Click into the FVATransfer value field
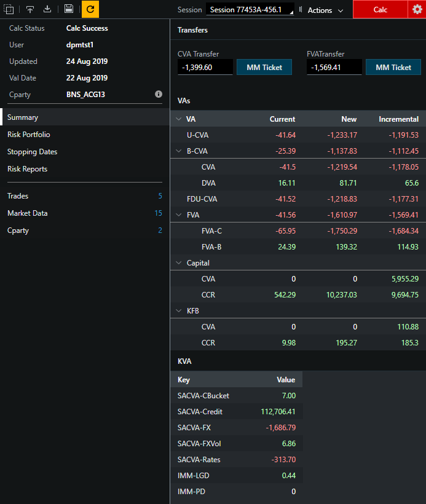Screen dimensions: 426x504 point(334,68)
